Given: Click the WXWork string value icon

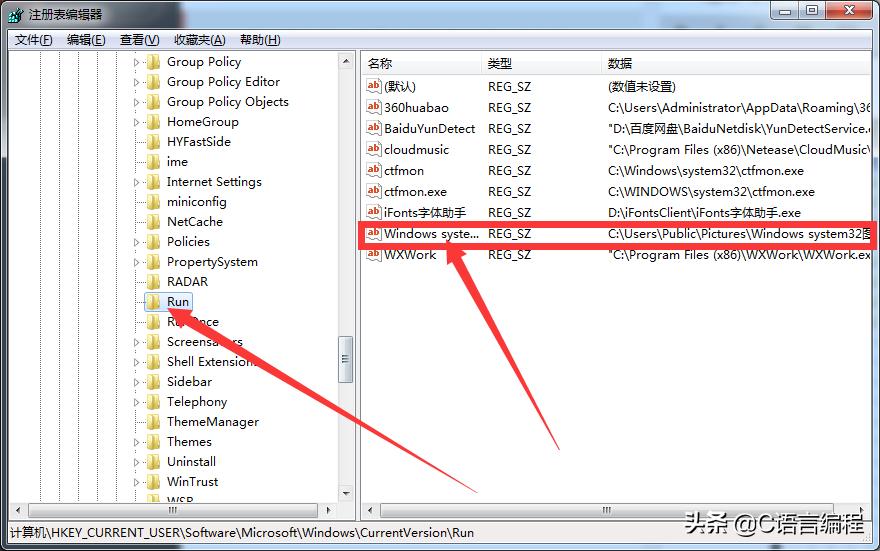Looking at the screenshot, I should [374, 254].
